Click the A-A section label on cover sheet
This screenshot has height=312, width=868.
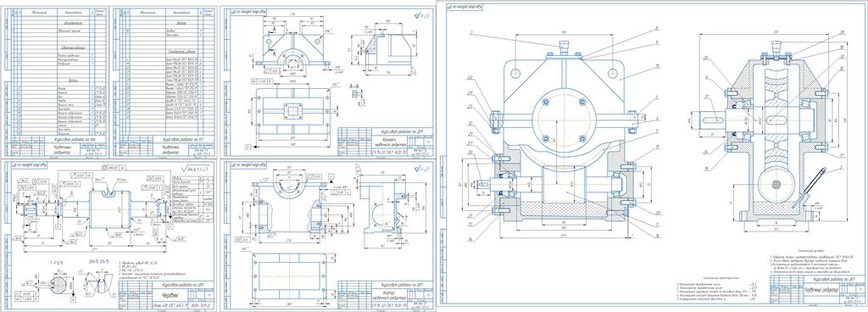pos(353,86)
